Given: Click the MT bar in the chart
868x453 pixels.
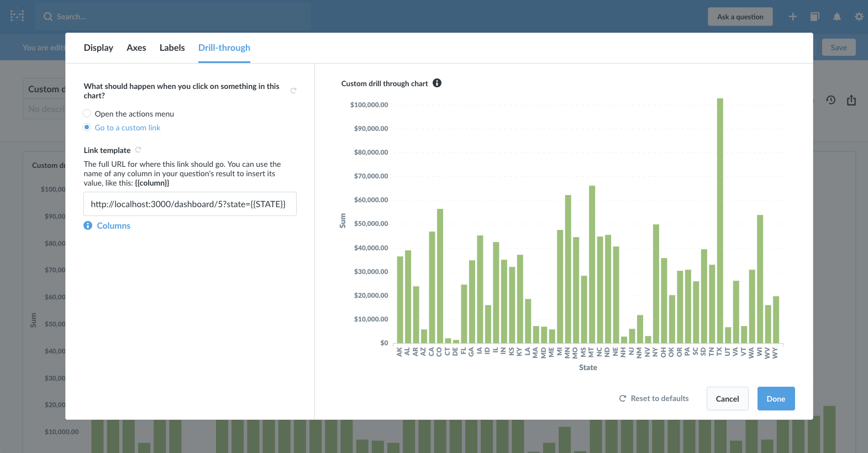Looking at the screenshot, I should pyautogui.click(x=592, y=264).
